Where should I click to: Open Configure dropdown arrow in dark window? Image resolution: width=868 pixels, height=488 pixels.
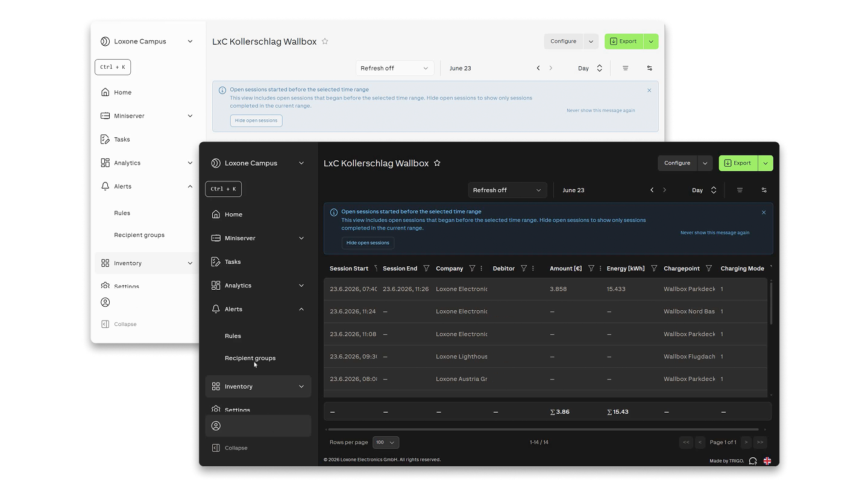point(705,163)
